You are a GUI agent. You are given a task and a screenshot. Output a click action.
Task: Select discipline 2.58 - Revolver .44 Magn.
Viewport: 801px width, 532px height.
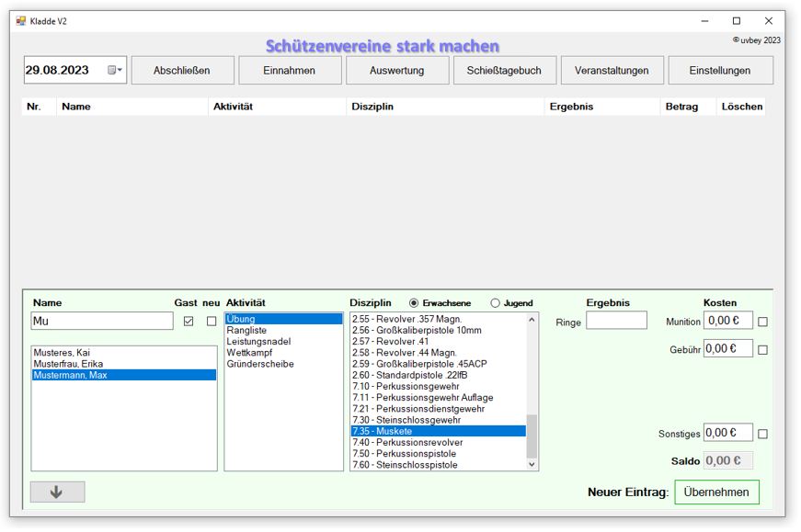point(439,353)
